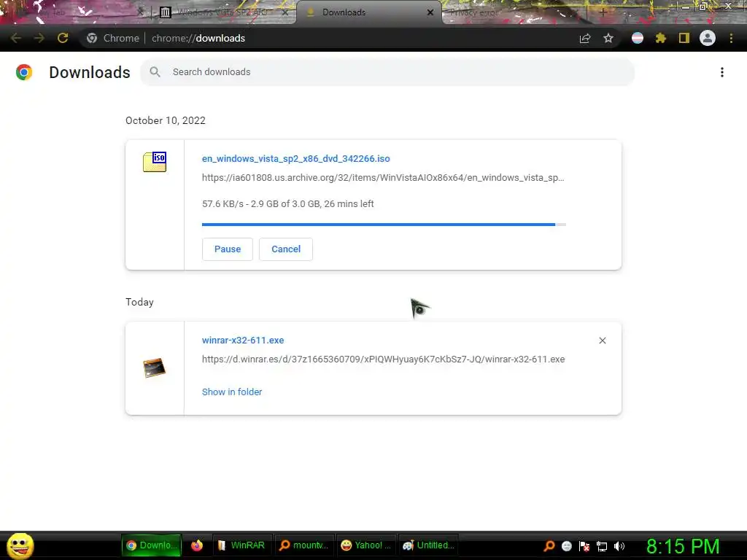Select the Downloads tab
The height and width of the screenshot is (560, 747).
[367, 12]
